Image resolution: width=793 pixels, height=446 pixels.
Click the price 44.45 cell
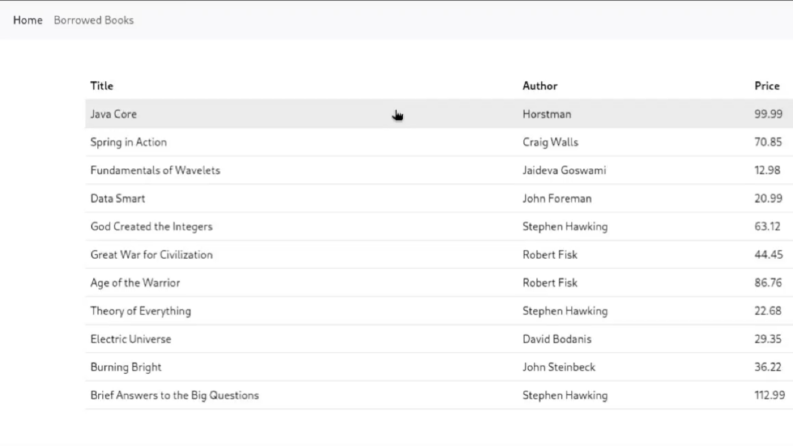coord(768,255)
